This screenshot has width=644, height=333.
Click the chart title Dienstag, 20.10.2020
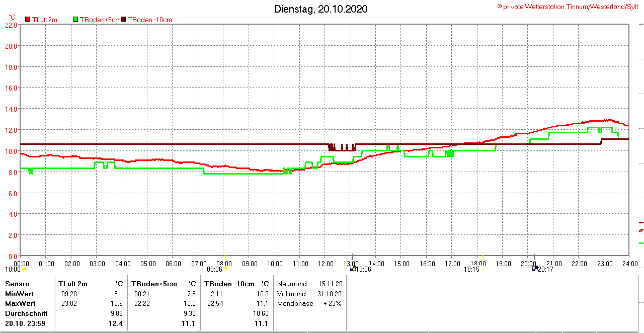[x=320, y=9]
